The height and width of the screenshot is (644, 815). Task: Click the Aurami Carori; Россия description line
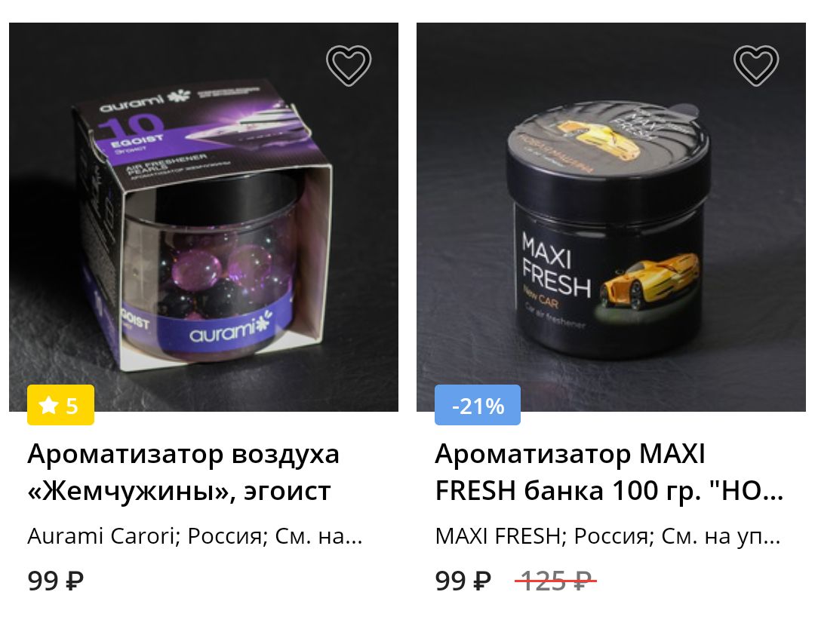(195, 536)
